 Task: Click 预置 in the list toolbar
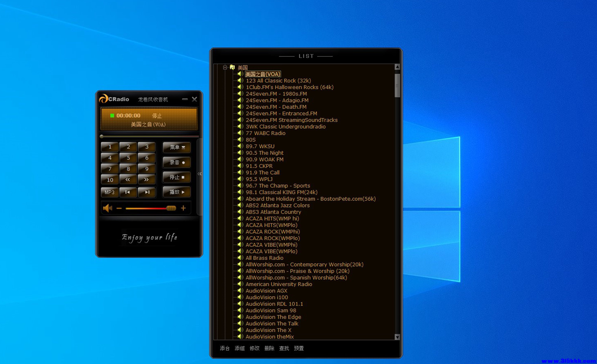299,348
